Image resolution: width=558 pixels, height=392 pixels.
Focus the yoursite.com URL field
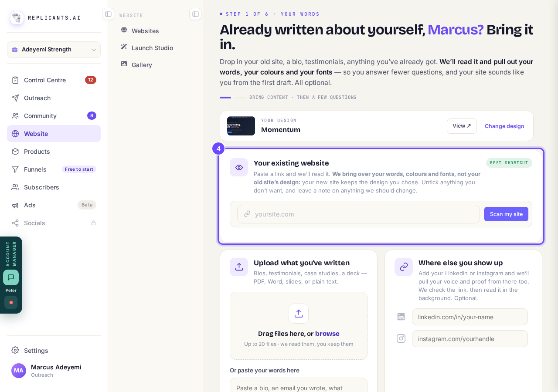[x=358, y=214]
